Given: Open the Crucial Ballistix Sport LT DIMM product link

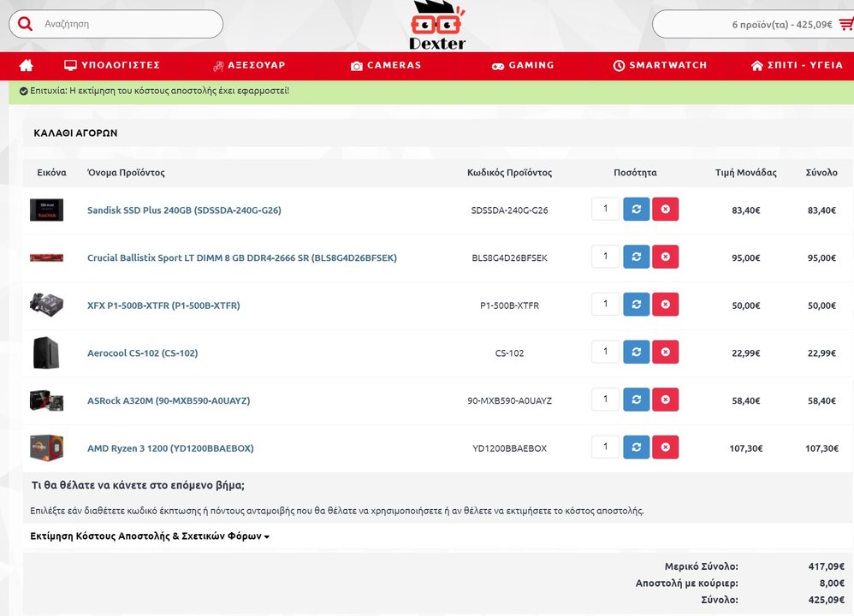Looking at the screenshot, I should tap(242, 258).
